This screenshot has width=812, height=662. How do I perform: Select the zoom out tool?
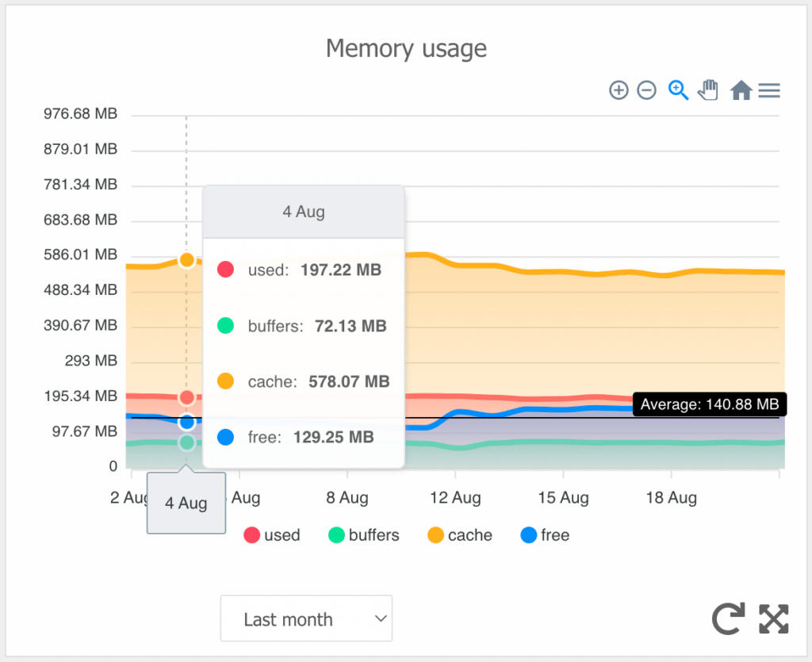646,90
